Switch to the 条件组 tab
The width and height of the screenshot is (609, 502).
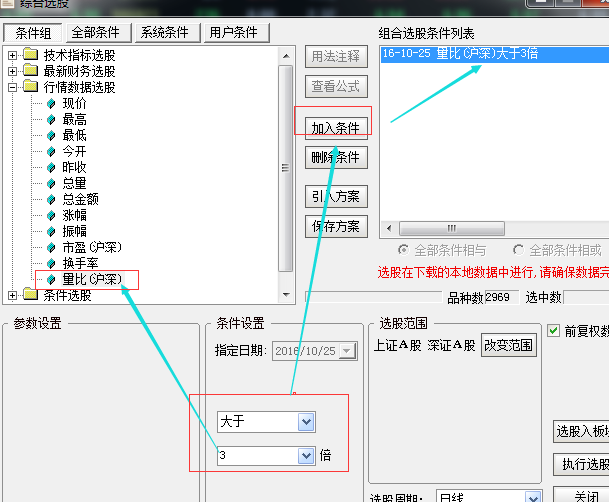33,33
